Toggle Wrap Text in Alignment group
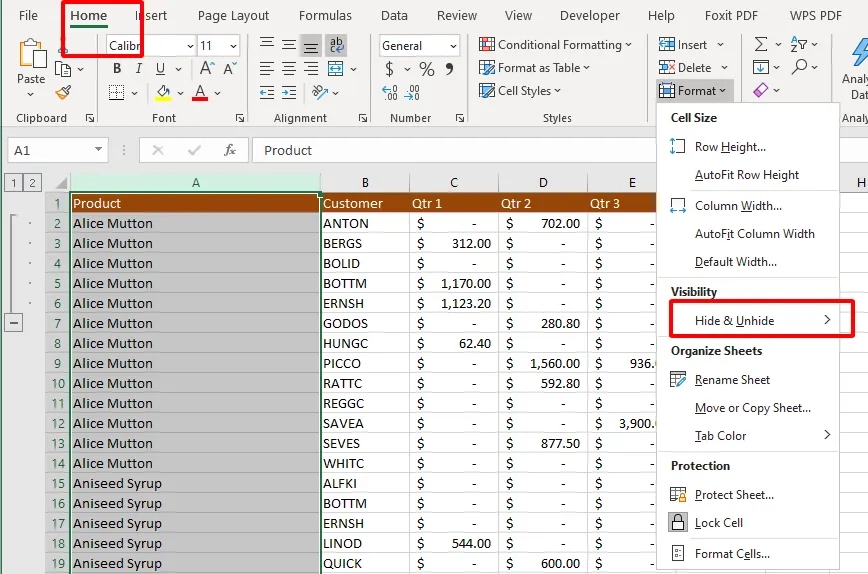This screenshot has height=574, width=868. pos(336,46)
